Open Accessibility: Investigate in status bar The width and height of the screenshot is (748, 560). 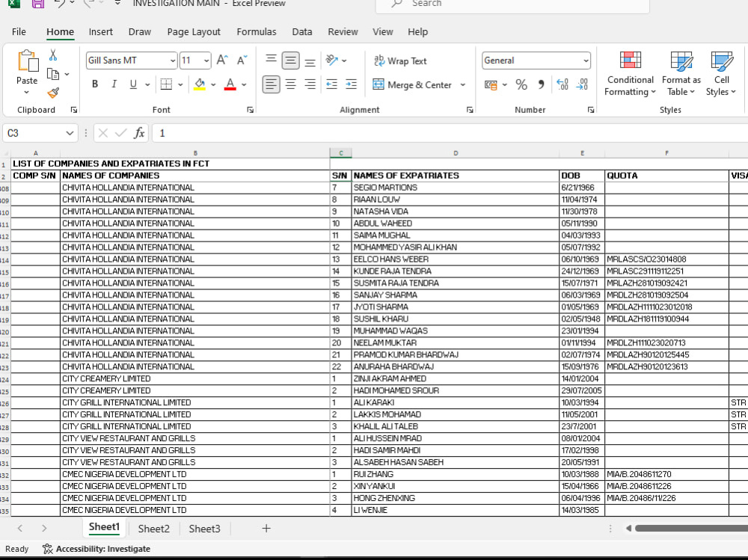coord(96,549)
